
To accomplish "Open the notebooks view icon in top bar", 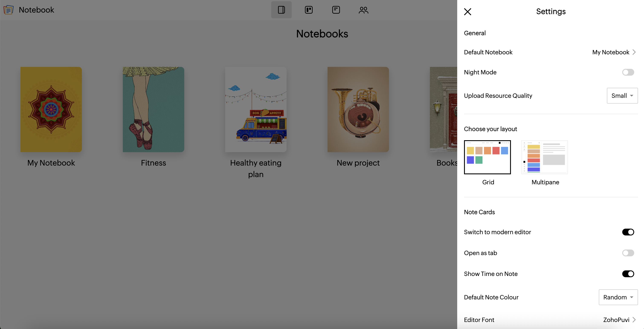I will 281,10.
